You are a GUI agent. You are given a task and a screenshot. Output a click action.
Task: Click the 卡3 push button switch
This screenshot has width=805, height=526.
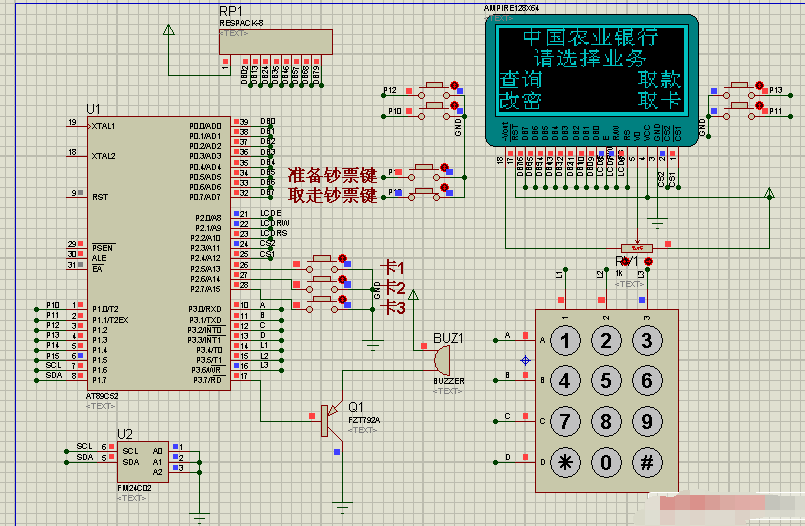[x=322, y=304]
